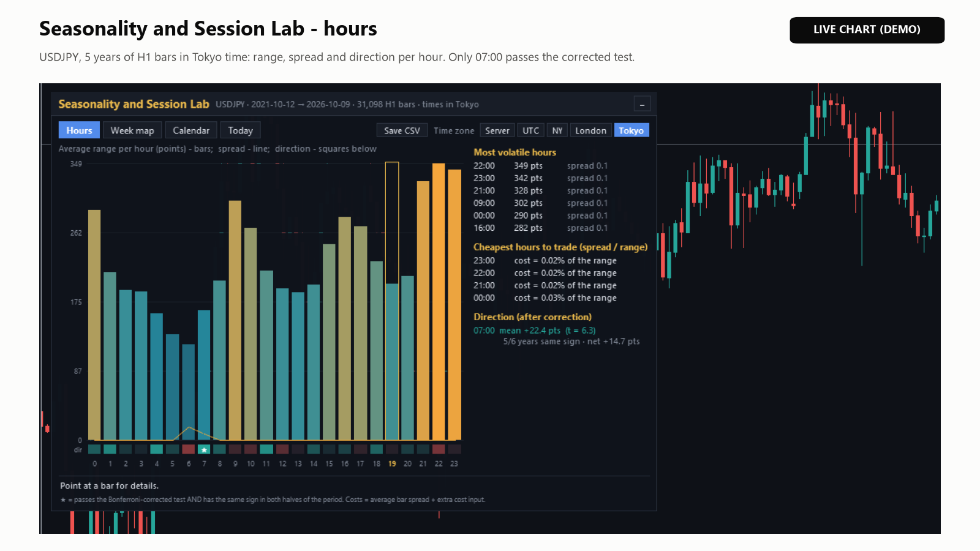Click the hour 9 range bar
Viewport: 980px width, 551px height.
[235, 320]
